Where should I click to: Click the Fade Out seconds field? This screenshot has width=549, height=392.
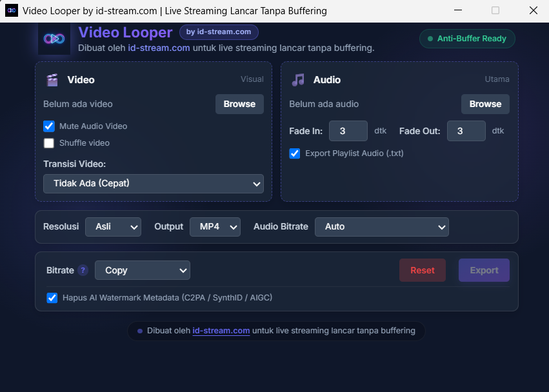click(466, 131)
